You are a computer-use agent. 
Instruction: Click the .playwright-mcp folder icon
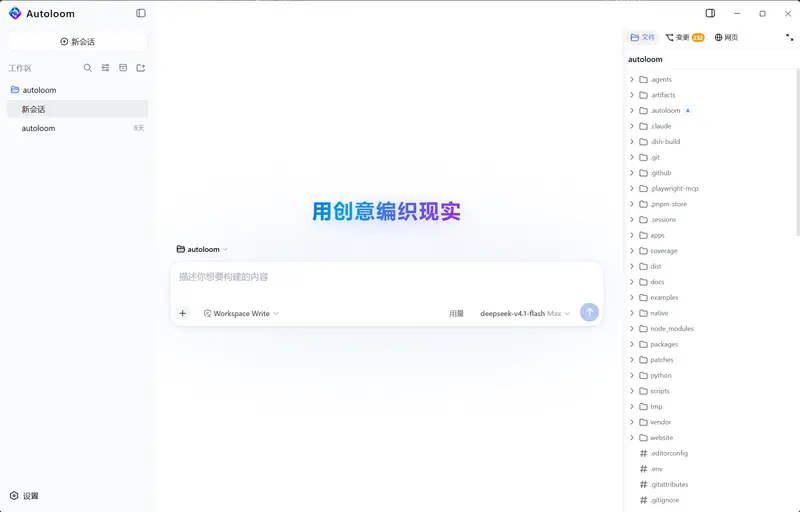643,188
